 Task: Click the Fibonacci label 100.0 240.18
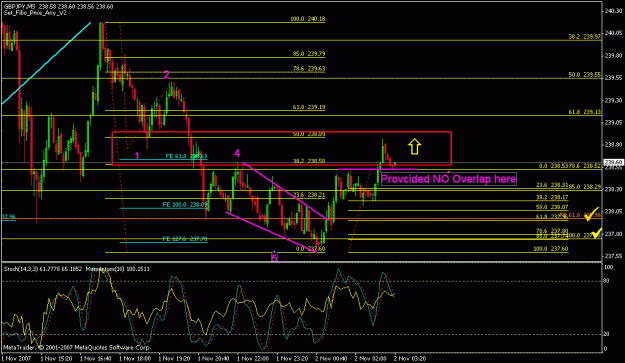click(307, 19)
